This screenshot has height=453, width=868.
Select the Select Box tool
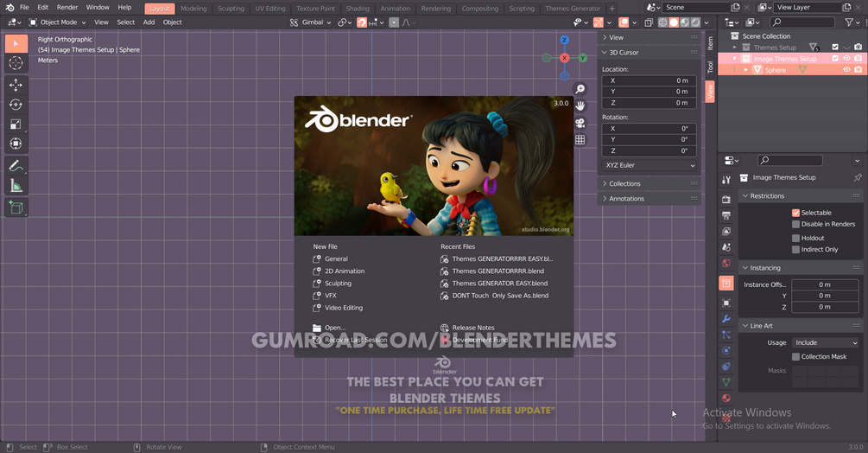point(16,43)
